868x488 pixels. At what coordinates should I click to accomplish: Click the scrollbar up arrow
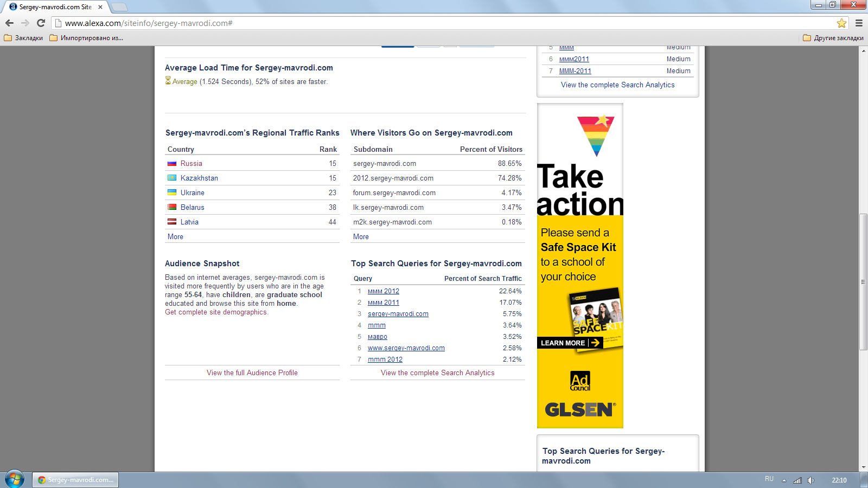863,50
